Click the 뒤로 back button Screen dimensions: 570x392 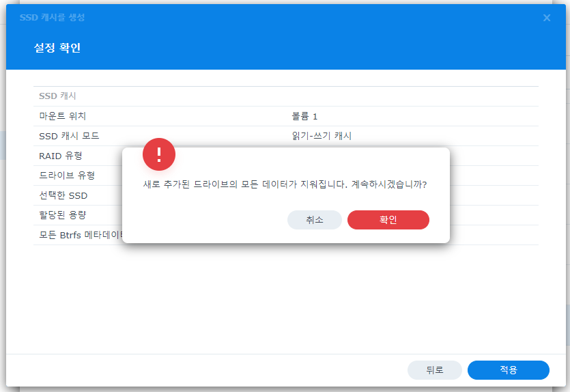(x=434, y=370)
